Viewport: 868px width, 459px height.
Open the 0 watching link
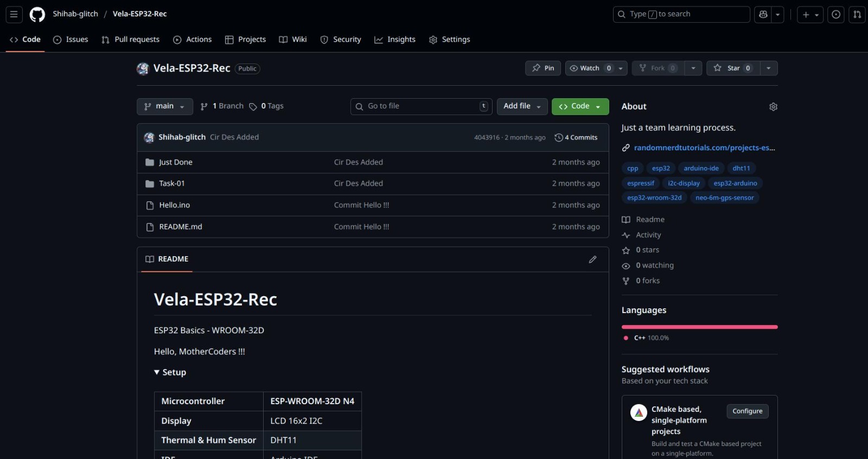click(655, 265)
